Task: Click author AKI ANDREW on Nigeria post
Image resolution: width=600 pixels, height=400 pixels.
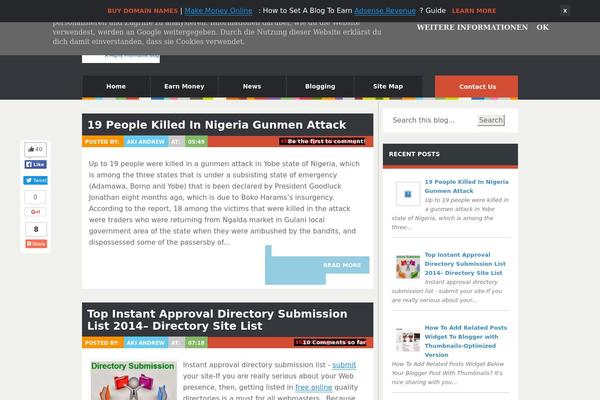Action: tap(146, 142)
